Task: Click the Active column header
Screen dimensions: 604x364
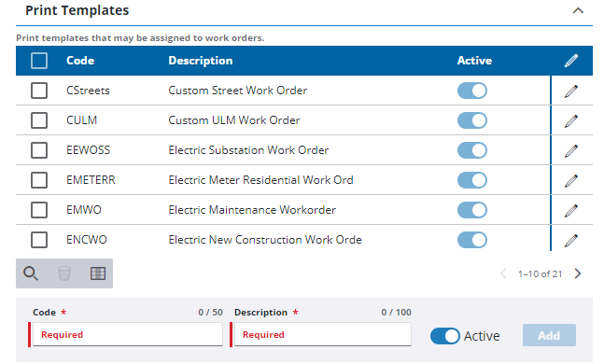Action: point(474,61)
